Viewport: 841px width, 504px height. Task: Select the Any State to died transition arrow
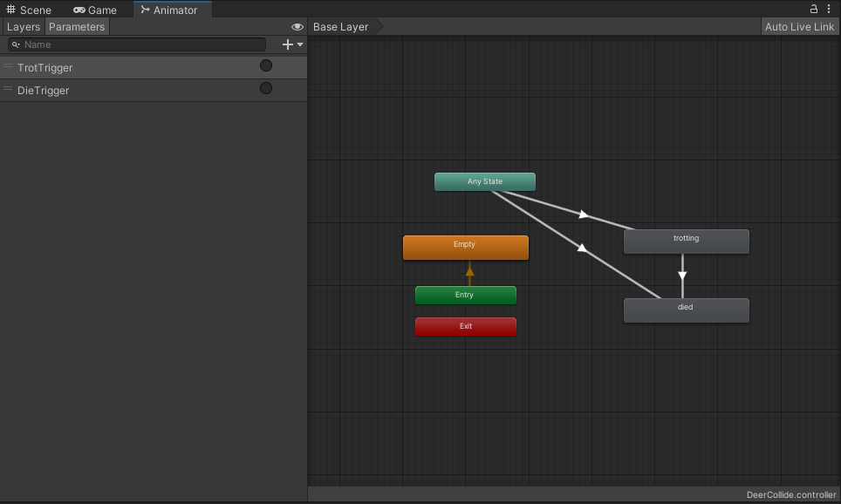tap(582, 249)
